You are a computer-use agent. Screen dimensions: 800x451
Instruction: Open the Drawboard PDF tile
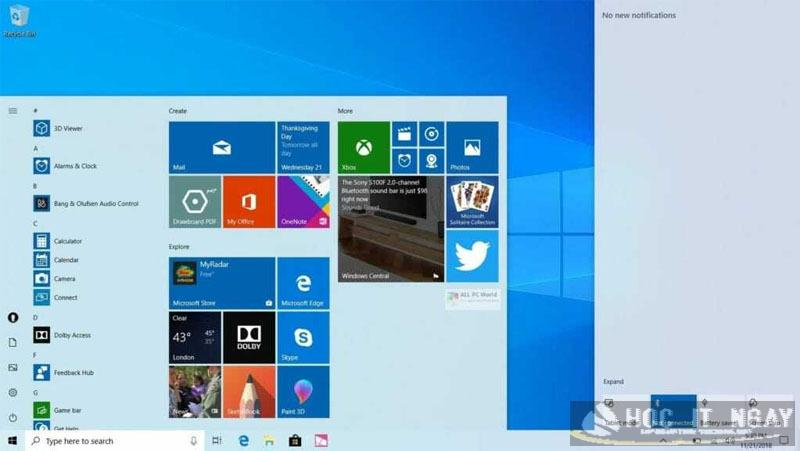[x=195, y=202]
